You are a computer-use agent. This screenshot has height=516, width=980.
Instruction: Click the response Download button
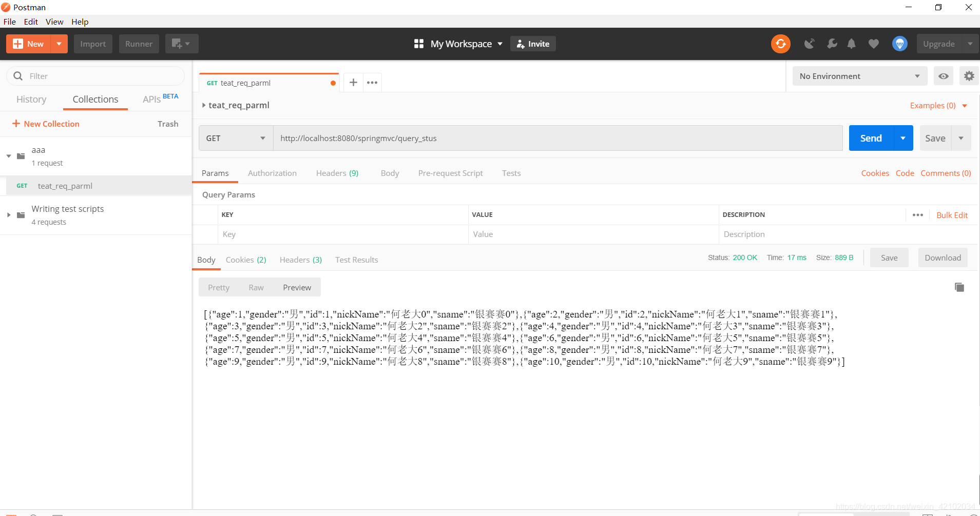pyautogui.click(x=943, y=257)
